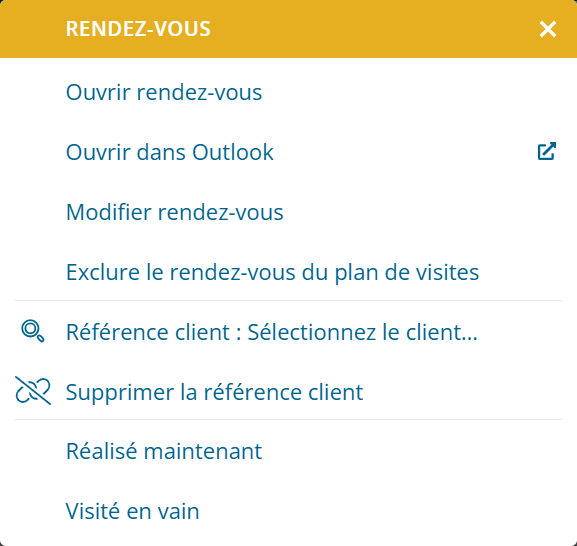This screenshot has height=546, width=577.
Task: Select Modifier rendez-vous
Action: [x=288, y=212]
